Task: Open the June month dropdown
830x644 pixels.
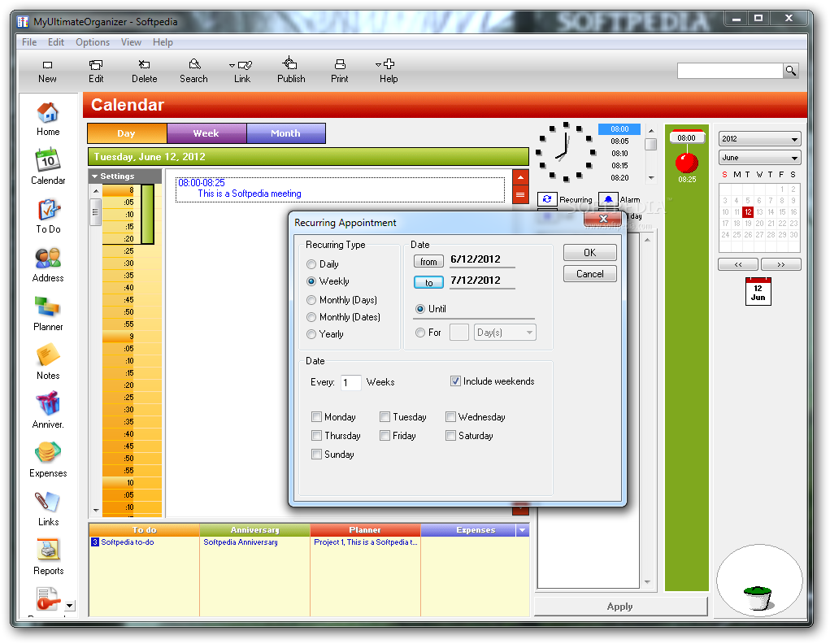Action: [759, 157]
